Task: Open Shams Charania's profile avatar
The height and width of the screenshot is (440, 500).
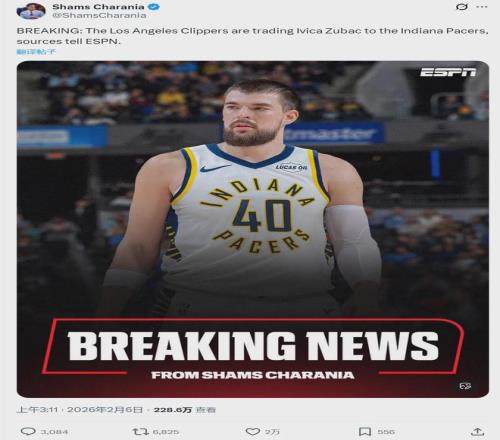Action: coord(31,11)
